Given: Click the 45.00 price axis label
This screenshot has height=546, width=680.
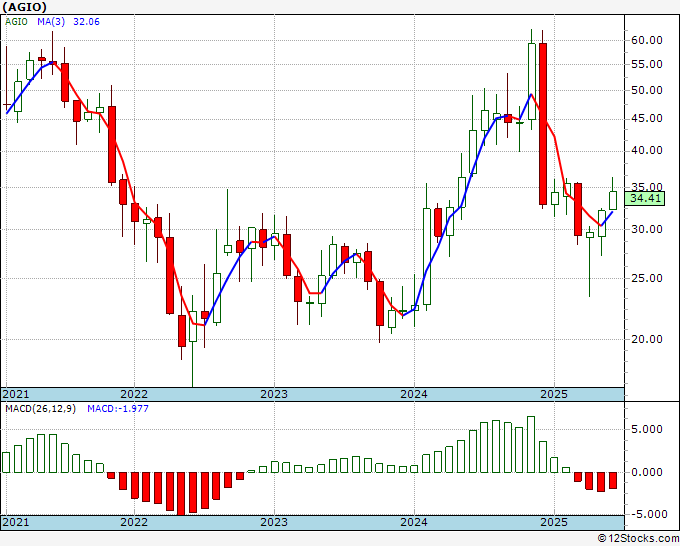Looking at the screenshot, I should [647, 118].
